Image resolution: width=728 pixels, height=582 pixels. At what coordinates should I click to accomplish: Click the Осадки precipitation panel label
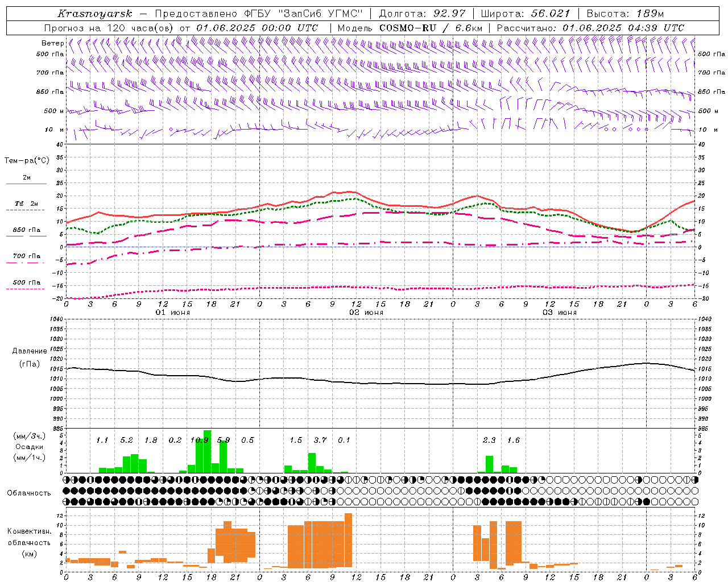(29, 447)
